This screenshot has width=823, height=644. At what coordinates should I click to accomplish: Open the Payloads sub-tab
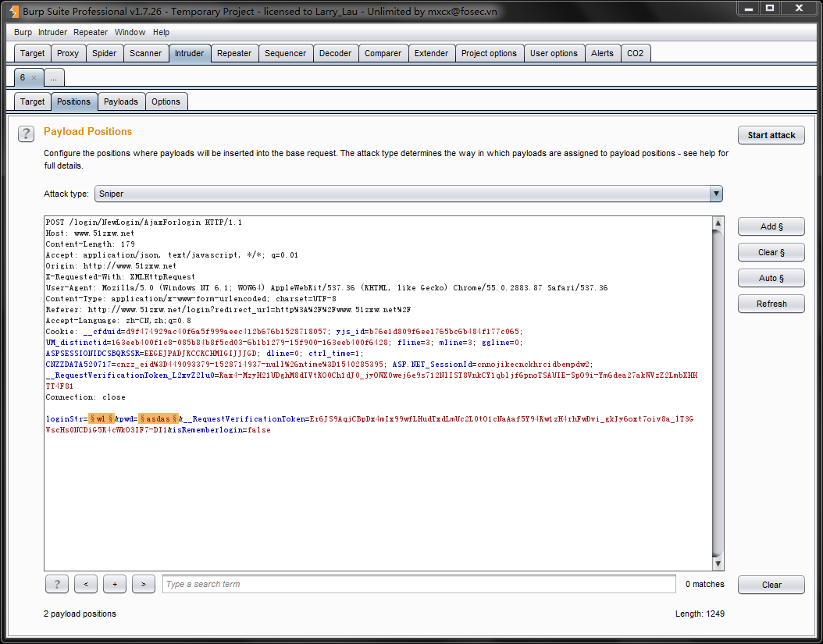click(121, 101)
